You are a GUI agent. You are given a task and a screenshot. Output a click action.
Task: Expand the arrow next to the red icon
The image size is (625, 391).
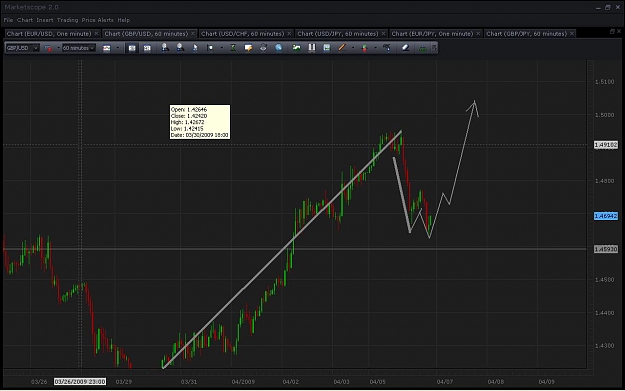58,48
